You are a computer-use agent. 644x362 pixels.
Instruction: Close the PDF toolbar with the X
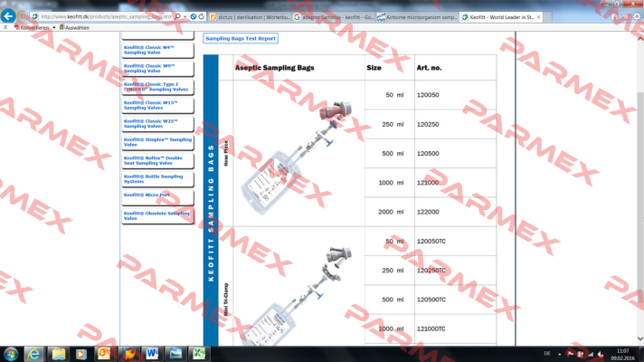(x=5, y=27)
